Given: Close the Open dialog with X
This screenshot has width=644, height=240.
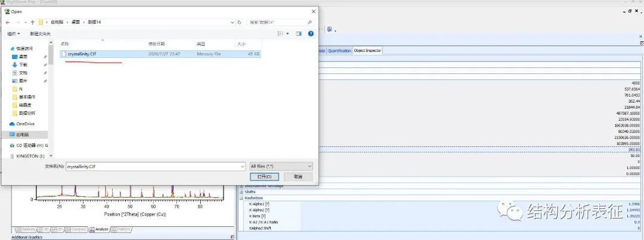Looking at the screenshot, I should pos(314,11).
